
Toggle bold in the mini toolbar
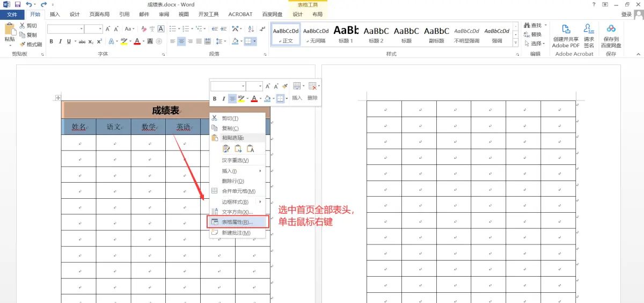pyautogui.click(x=215, y=98)
